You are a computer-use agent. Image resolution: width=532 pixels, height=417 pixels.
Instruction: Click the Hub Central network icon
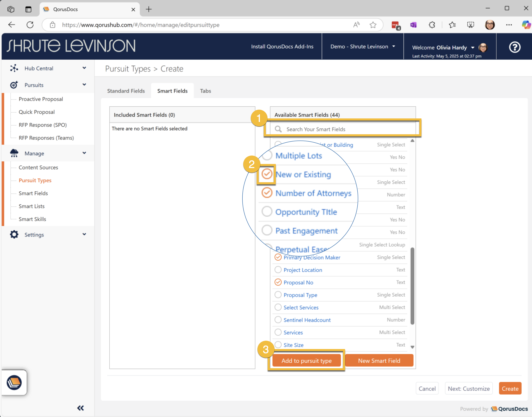(14, 68)
